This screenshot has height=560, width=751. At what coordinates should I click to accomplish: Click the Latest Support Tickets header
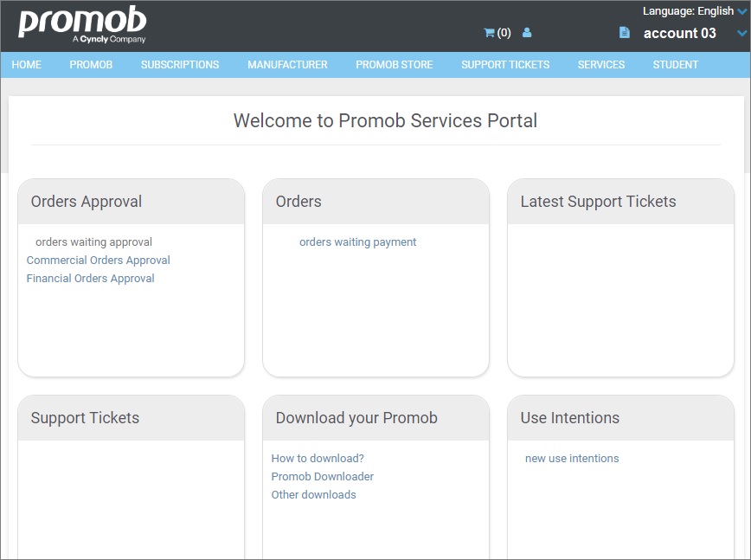click(620, 202)
